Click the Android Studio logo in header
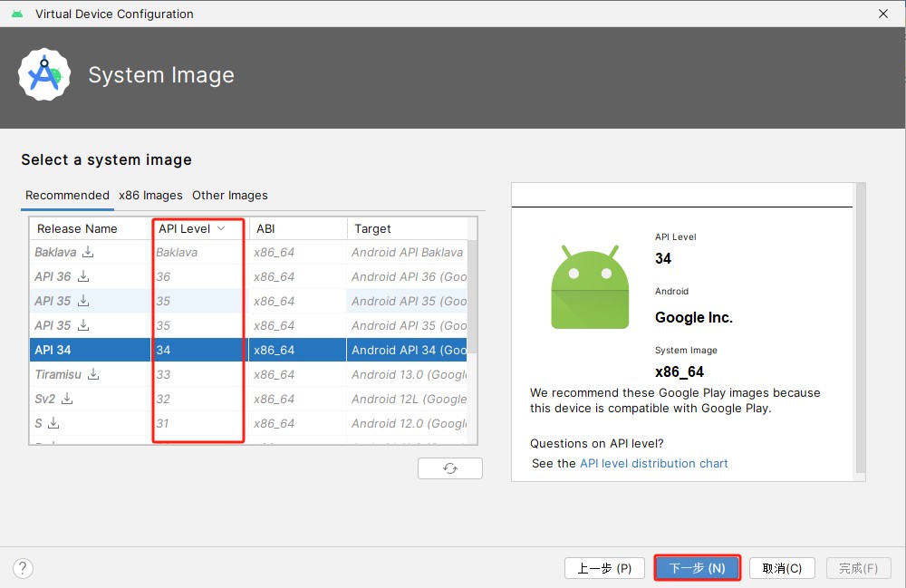 (x=44, y=74)
